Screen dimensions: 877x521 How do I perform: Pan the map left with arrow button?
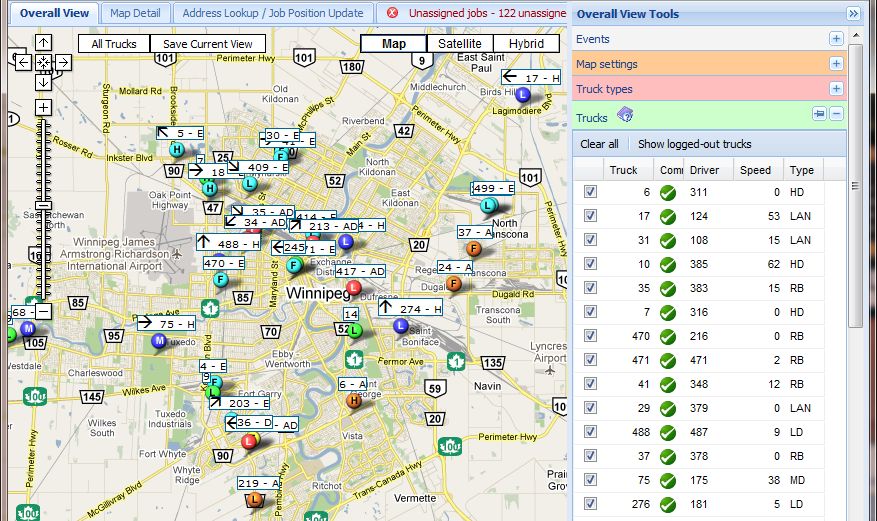click(23, 62)
